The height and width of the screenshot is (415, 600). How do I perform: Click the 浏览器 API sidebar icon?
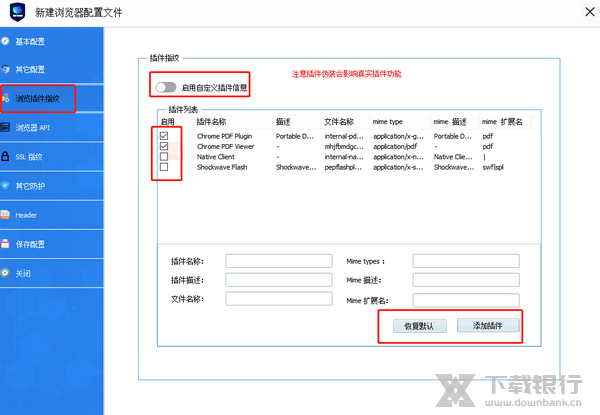(5, 127)
